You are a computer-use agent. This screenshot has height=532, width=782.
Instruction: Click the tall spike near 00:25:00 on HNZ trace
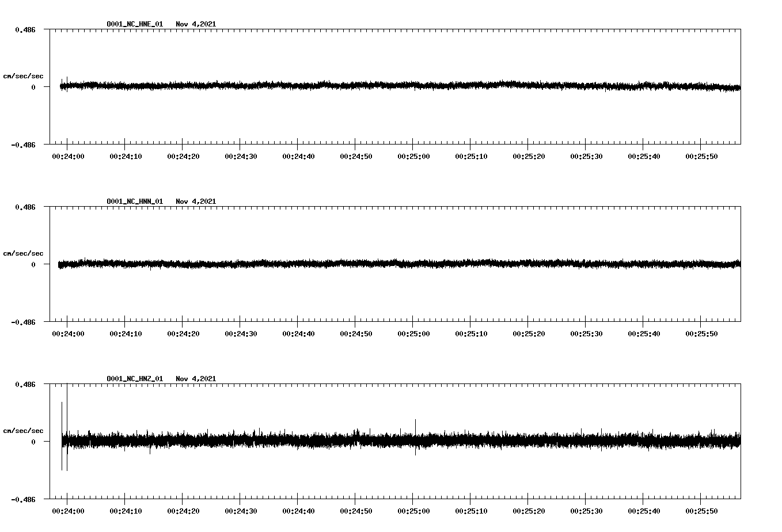[x=415, y=437]
